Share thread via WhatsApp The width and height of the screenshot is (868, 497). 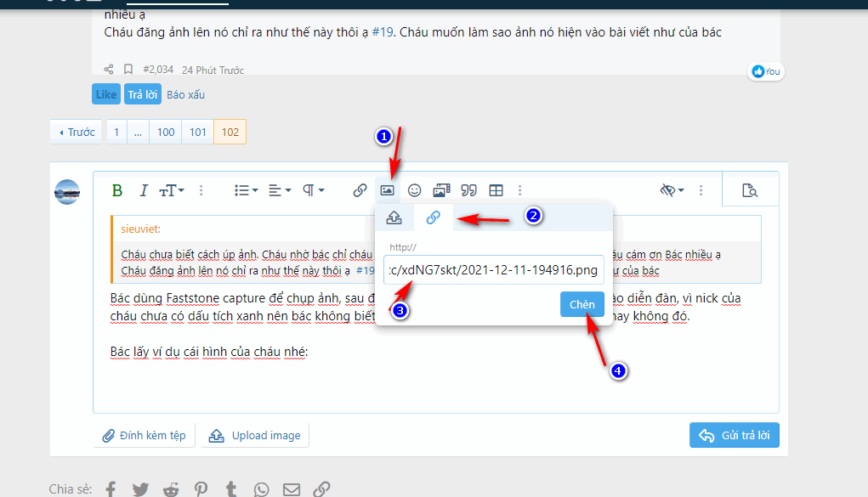pyautogui.click(x=261, y=489)
